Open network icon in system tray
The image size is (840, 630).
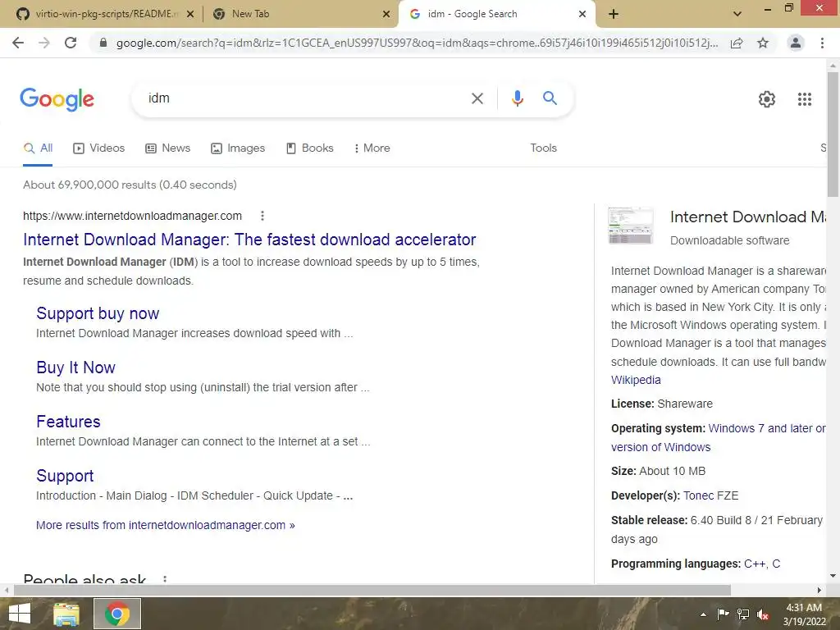pyautogui.click(x=743, y=614)
